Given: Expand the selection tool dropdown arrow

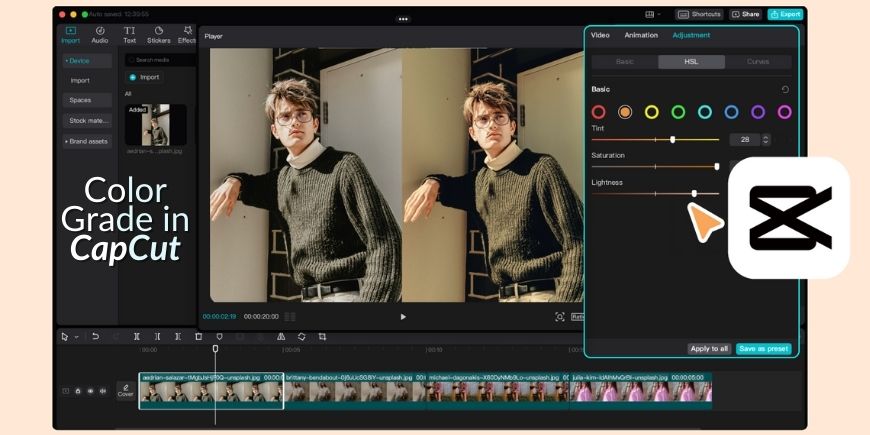Looking at the screenshot, I should point(76,337).
